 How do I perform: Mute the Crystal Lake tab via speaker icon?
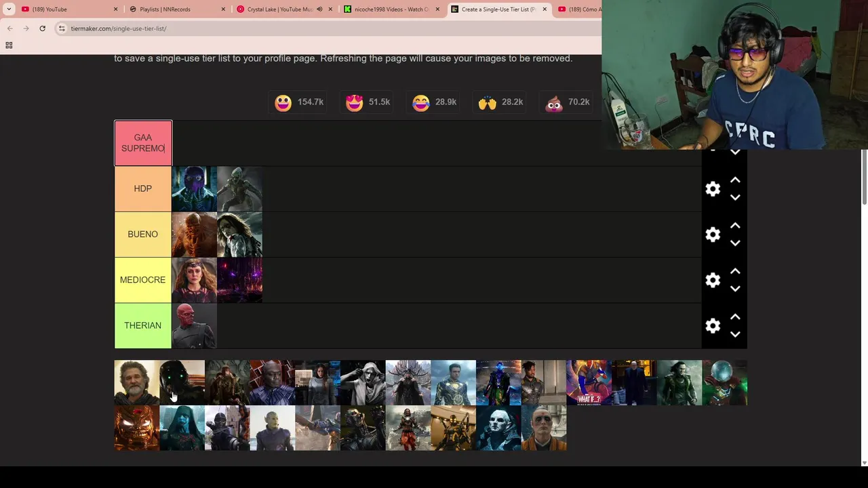pyautogui.click(x=319, y=9)
